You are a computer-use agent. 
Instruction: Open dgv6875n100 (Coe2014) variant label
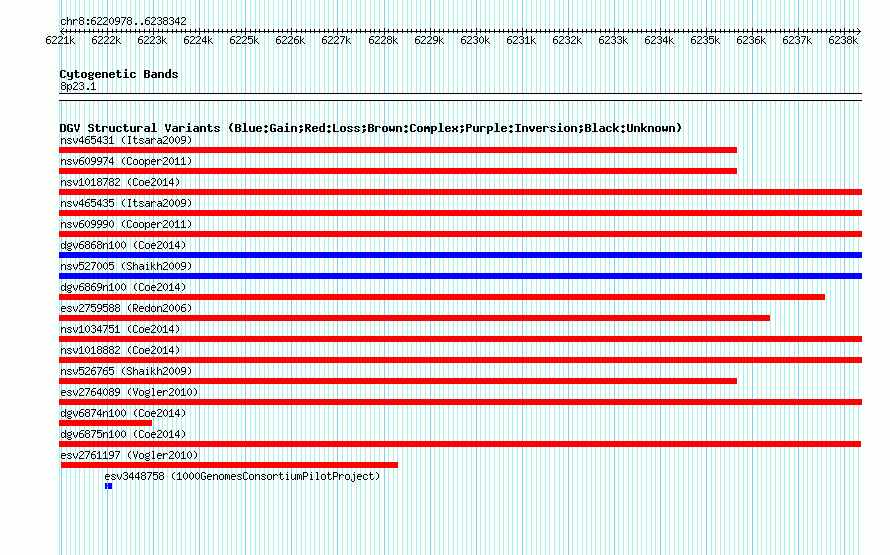coord(123,434)
